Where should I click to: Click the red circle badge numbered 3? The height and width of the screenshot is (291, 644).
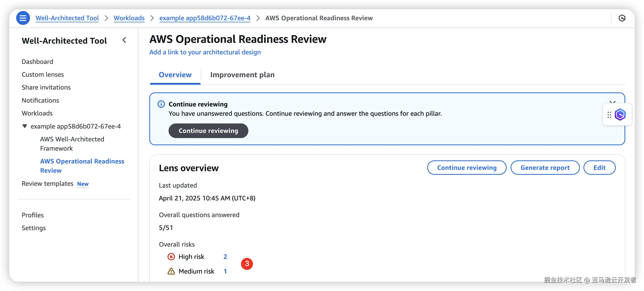[247, 264]
